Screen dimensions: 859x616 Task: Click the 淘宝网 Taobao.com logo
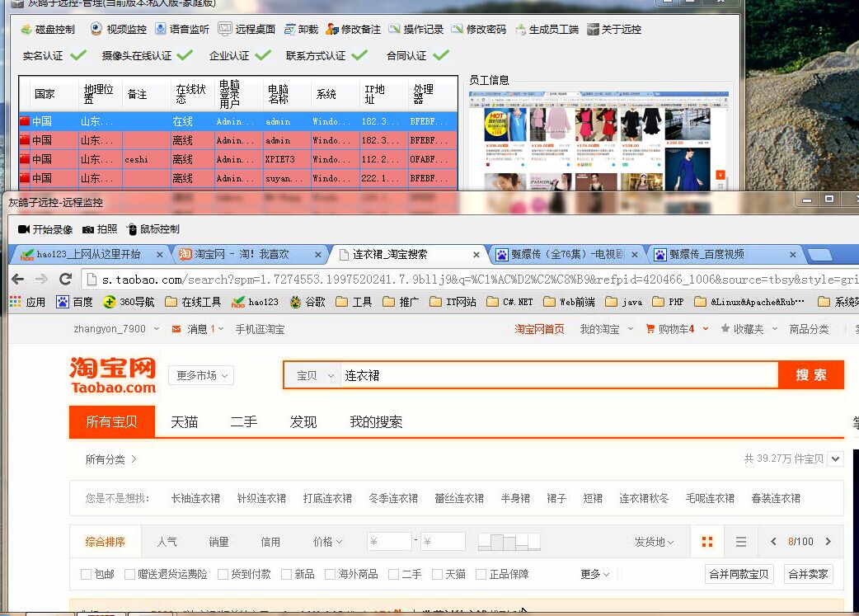[x=113, y=375]
